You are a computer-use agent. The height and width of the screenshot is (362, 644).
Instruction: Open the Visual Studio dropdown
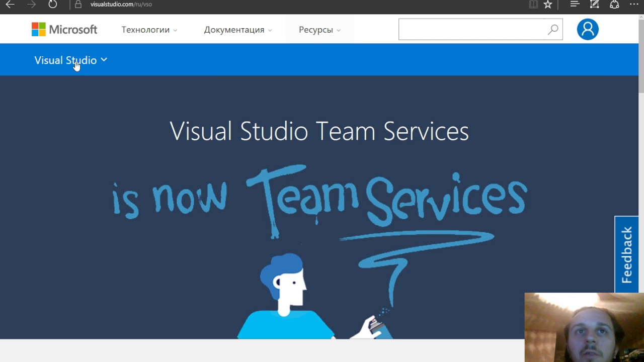[x=71, y=60]
